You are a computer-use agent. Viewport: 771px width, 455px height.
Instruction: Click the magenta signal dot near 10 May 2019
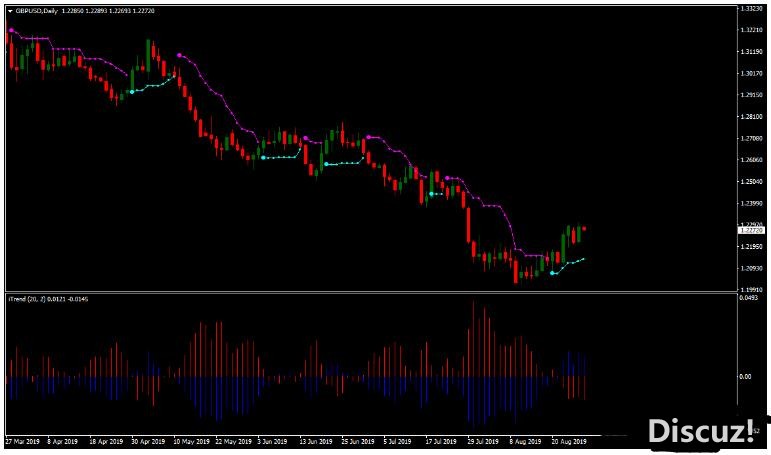pos(179,56)
